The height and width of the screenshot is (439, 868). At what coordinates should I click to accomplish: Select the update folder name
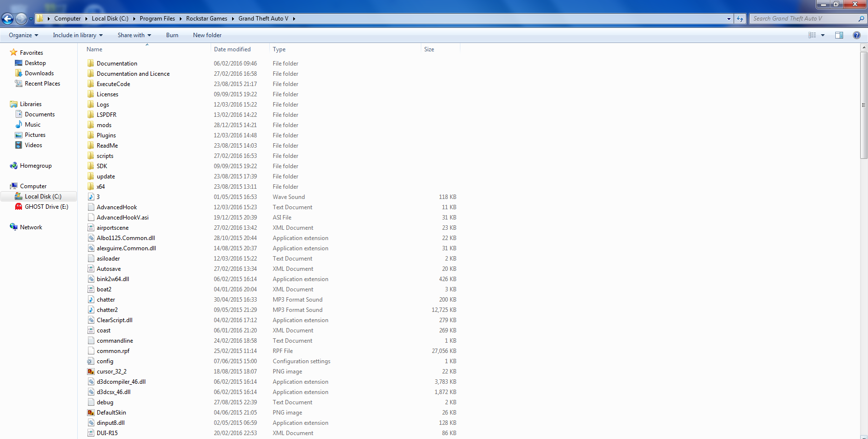(106, 176)
